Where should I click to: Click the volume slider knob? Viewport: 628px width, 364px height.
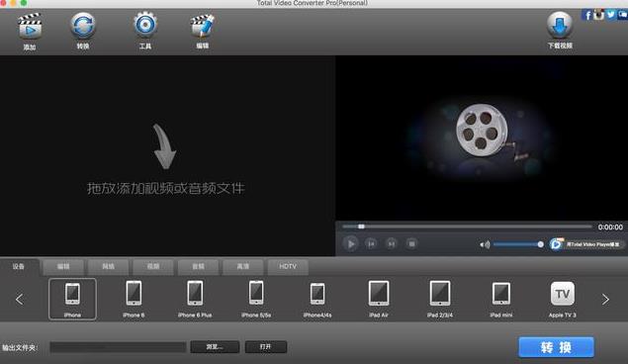pyautogui.click(x=540, y=244)
